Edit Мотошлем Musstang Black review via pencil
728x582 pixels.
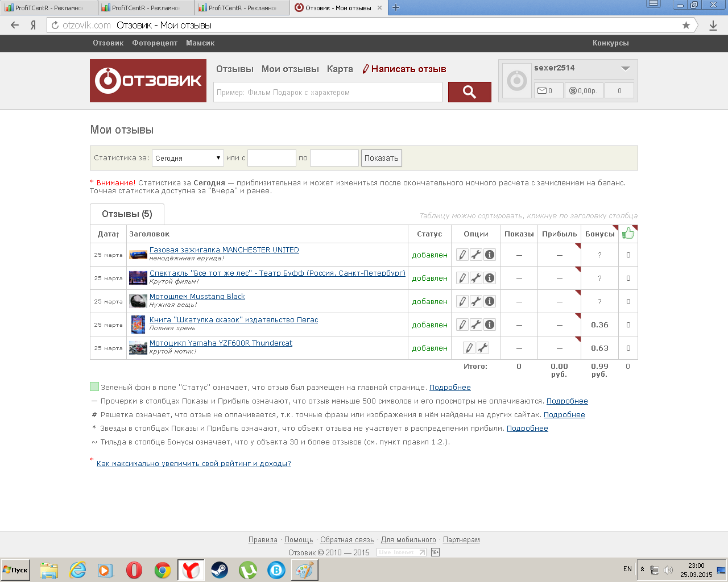462,301
